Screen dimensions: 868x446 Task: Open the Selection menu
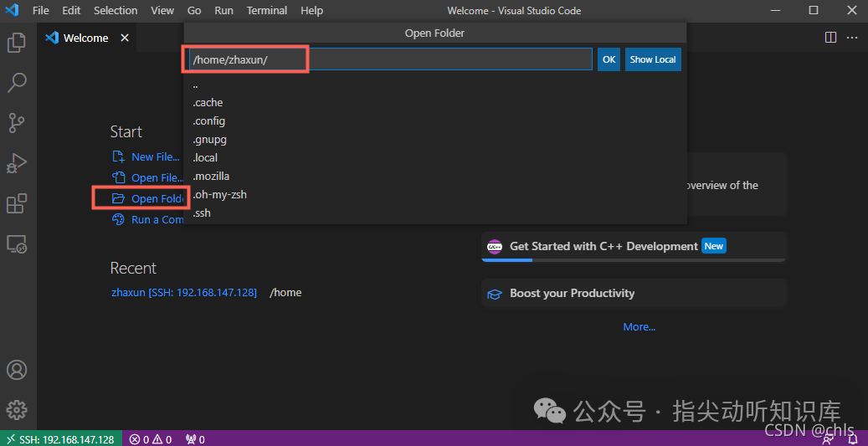[116, 11]
